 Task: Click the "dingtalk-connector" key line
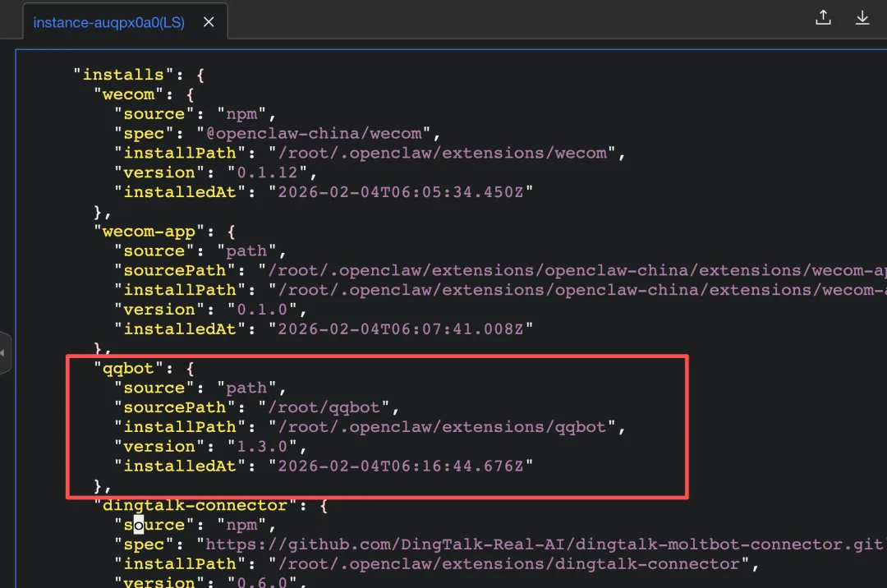tap(210, 505)
